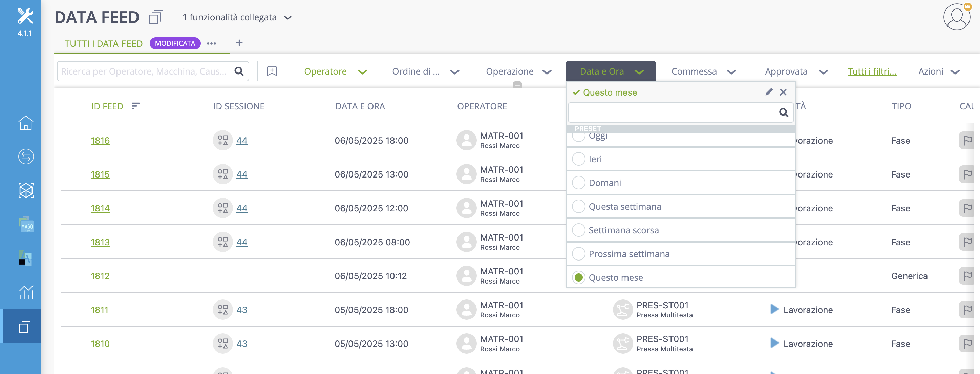Select the Settimana scorsa radio option
Viewport: 980px width, 374px height.
(x=579, y=230)
